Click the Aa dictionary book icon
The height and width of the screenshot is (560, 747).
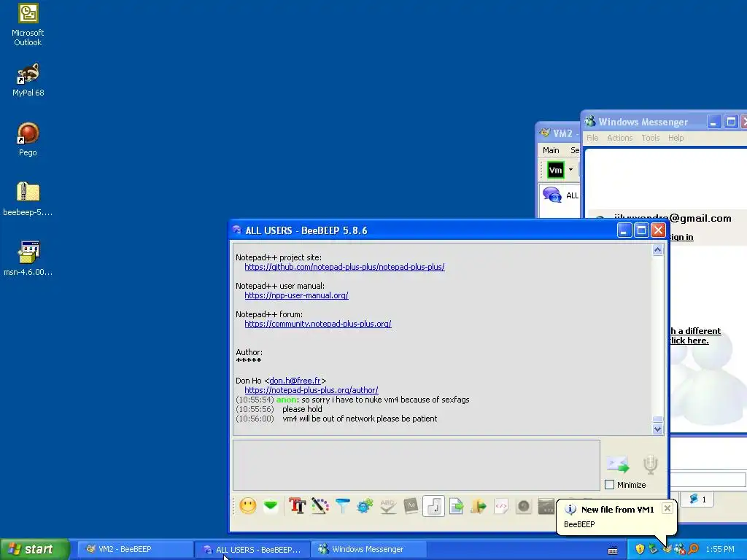pyautogui.click(x=411, y=506)
